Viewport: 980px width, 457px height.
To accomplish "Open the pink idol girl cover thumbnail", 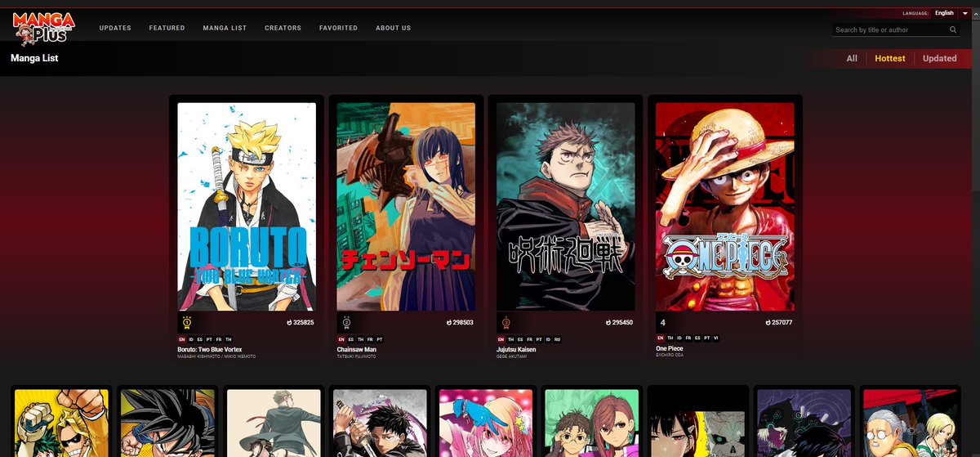I will [486, 423].
